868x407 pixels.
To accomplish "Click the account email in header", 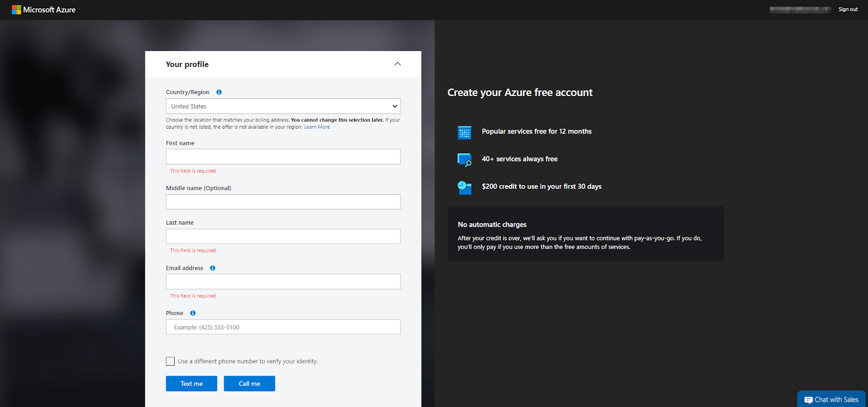I will click(x=800, y=9).
